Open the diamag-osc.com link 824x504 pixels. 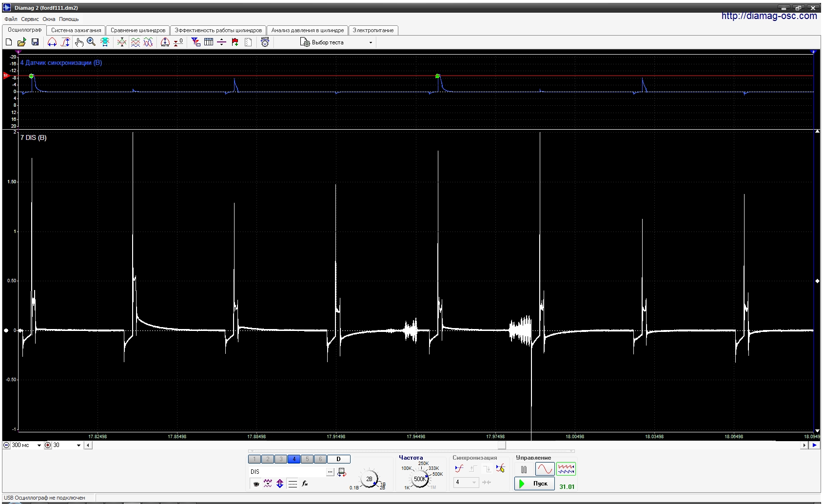click(769, 16)
